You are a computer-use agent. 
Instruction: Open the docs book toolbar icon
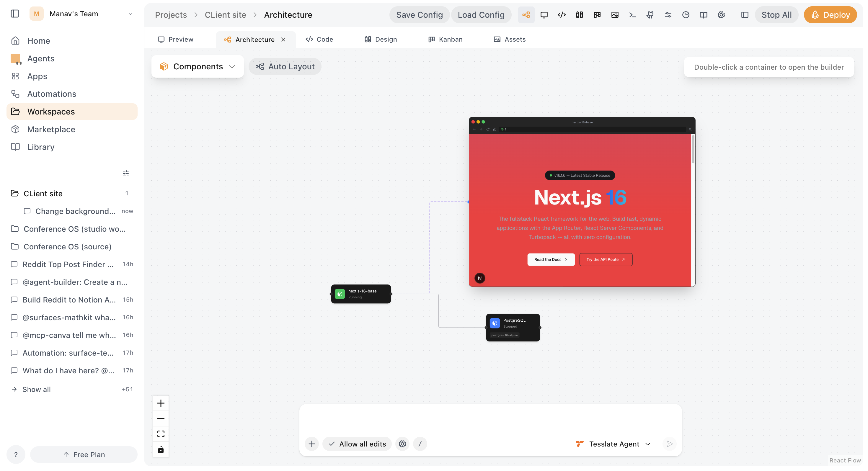point(703,15)
